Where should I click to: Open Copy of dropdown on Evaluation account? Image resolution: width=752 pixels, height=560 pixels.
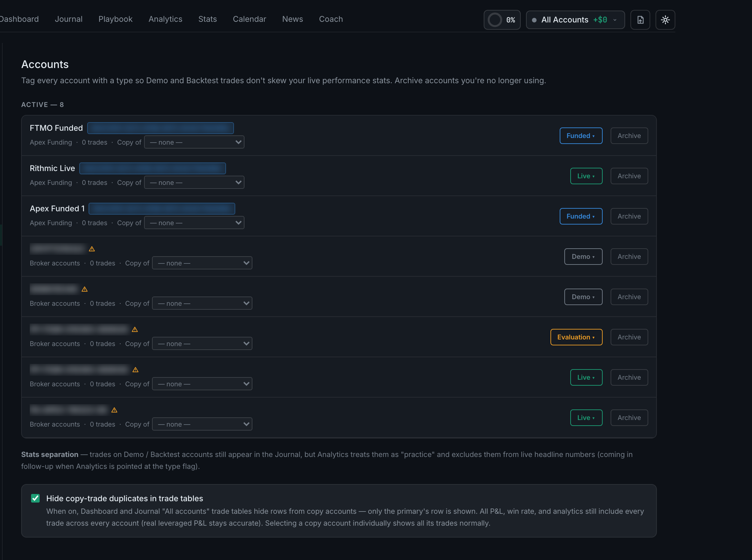click(x=202, y=344)
